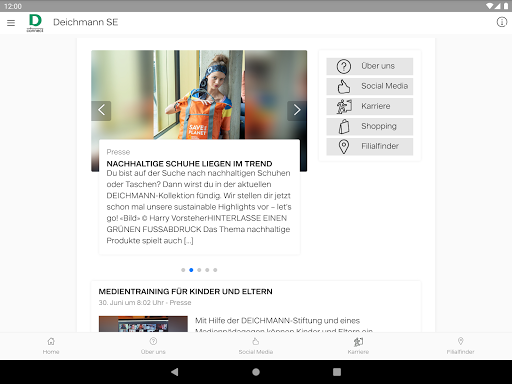
Task: Tap the info icon in header
Action: pos(502,22)
